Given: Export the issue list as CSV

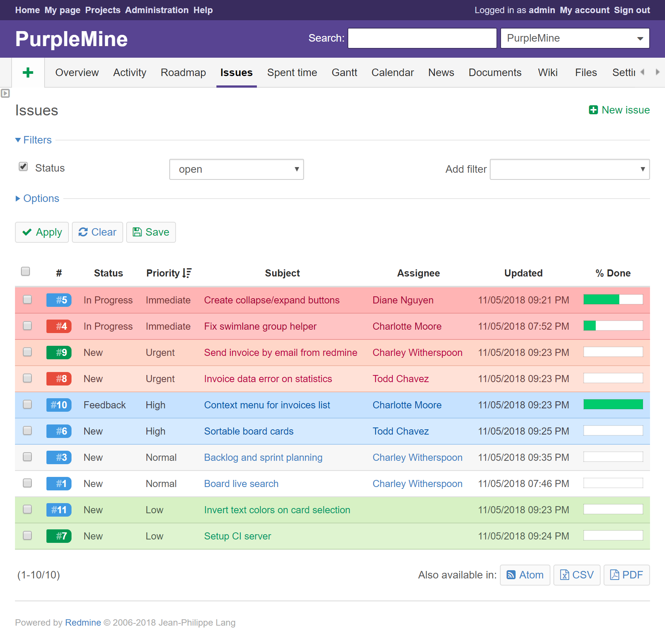Looking at the screenshot, I should point(577,575).
